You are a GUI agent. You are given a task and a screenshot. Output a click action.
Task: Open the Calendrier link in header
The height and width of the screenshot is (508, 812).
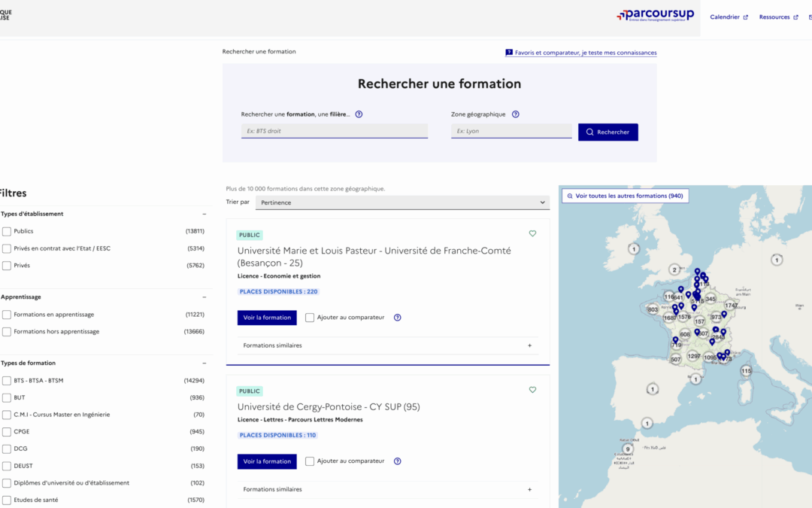(728, 17)
